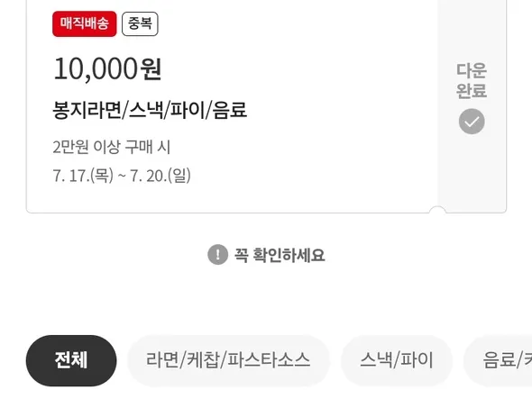The width and height of the screenshot is (532, 399).
Task: Click the 다운 완료 label
Action: coord(472,81)
